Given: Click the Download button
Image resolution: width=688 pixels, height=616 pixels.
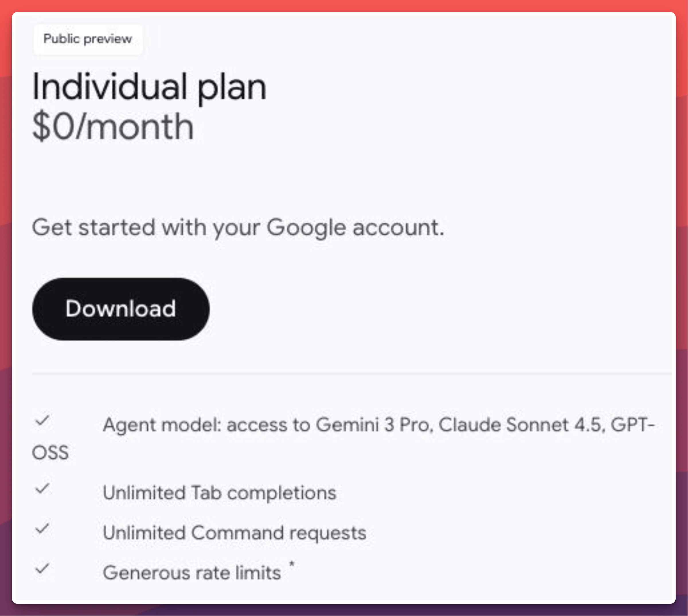Looking at the screenshot, I should (x=121, y=309).
